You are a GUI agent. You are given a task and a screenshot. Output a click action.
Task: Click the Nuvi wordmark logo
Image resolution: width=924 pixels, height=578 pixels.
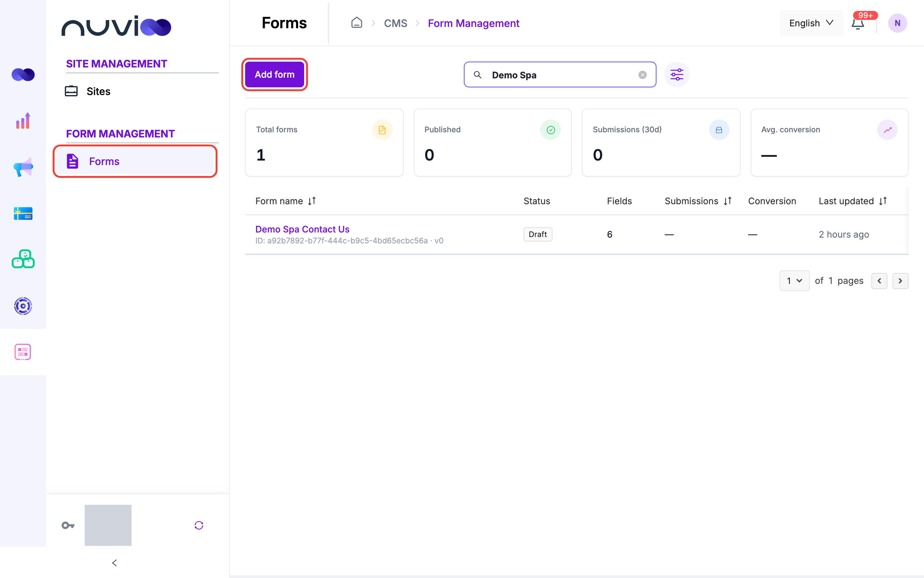point(116,26)
